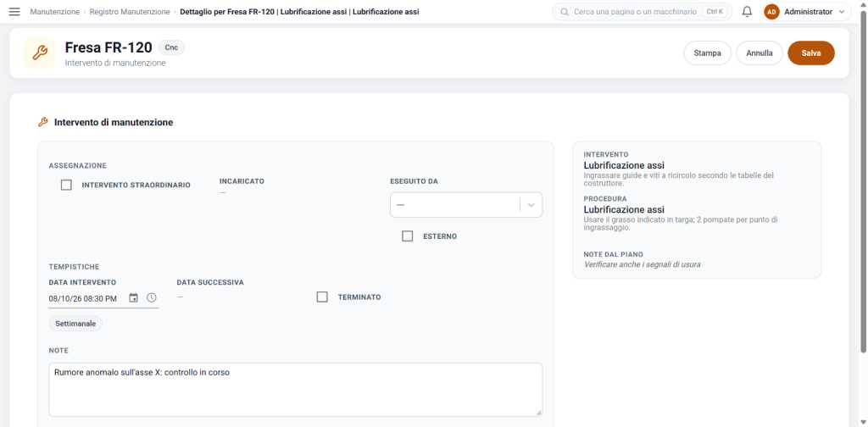
Task: Click the Administrator user name
Action: (808, 12)
